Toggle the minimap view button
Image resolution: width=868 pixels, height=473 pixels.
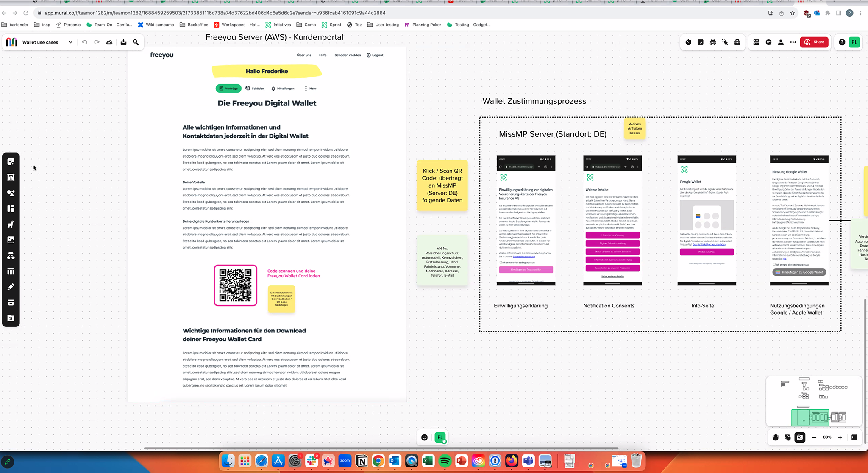click(800, 437)
